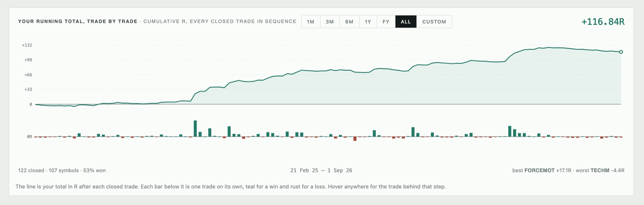Select the 1M range tab
Image resolution: width=644 pixels, height=205 pixels.
(311, 21)
